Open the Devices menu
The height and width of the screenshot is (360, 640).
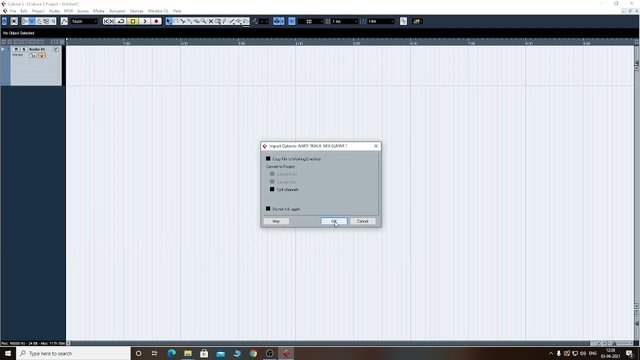click(136, 11)
